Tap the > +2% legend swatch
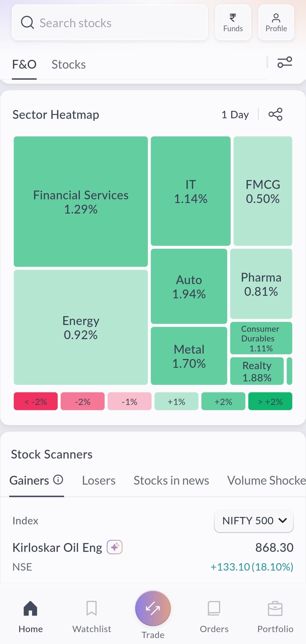306x644 pixels. 270,401
